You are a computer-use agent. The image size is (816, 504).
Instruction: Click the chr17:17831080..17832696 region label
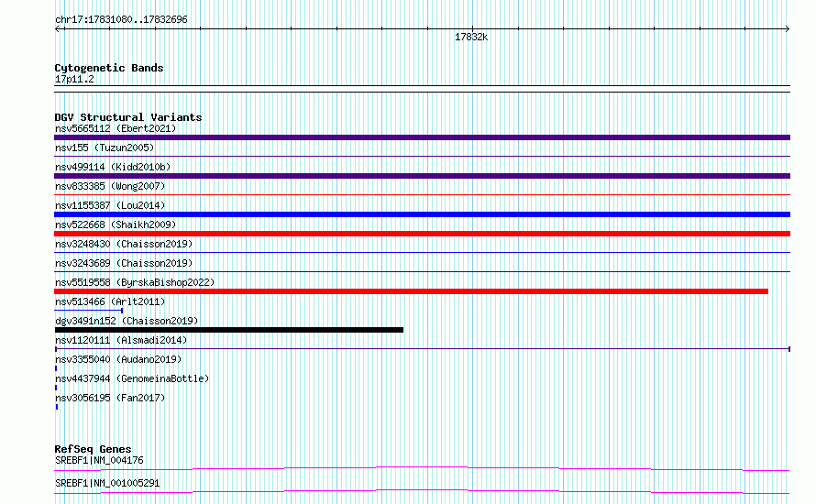point(121,20)
